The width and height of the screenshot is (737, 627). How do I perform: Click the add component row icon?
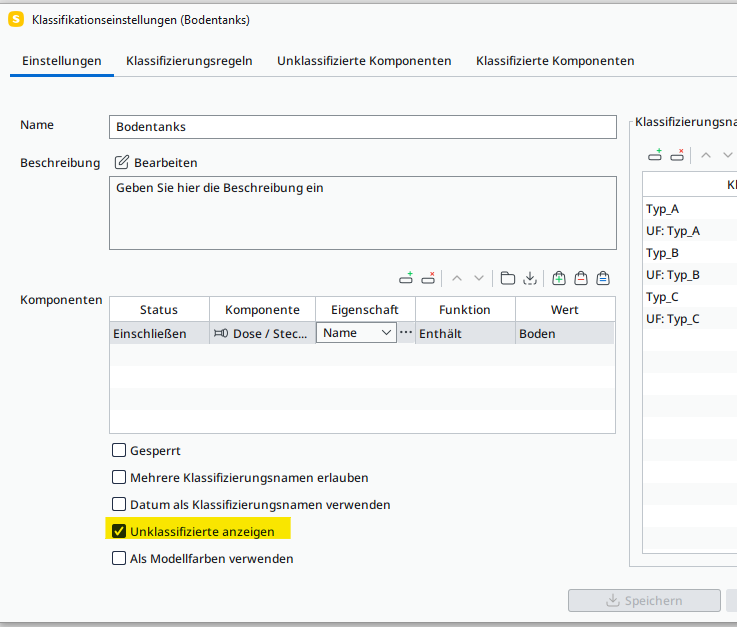(406, 278)
